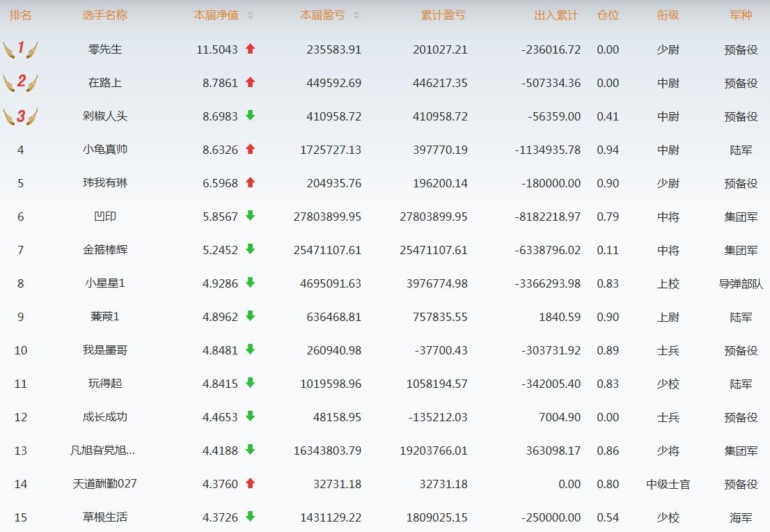Click the 累计盈亏 column header
The image size is (770, 532).
tap(443, 15)
